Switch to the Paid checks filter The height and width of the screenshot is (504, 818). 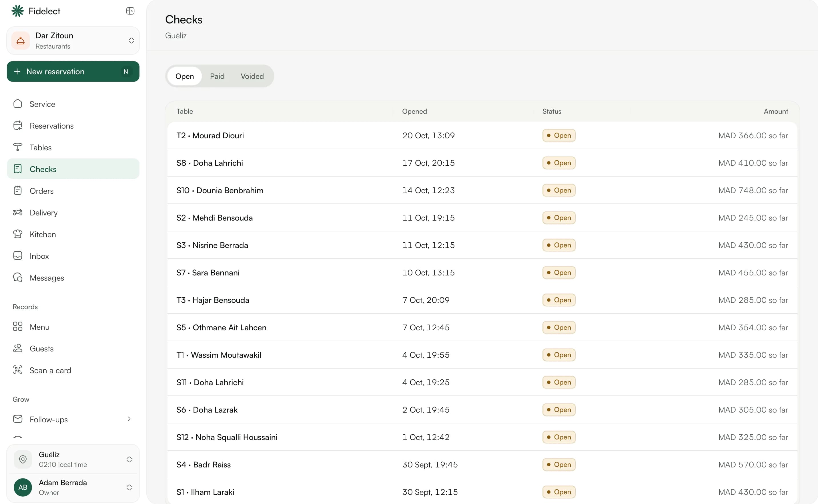217,76
